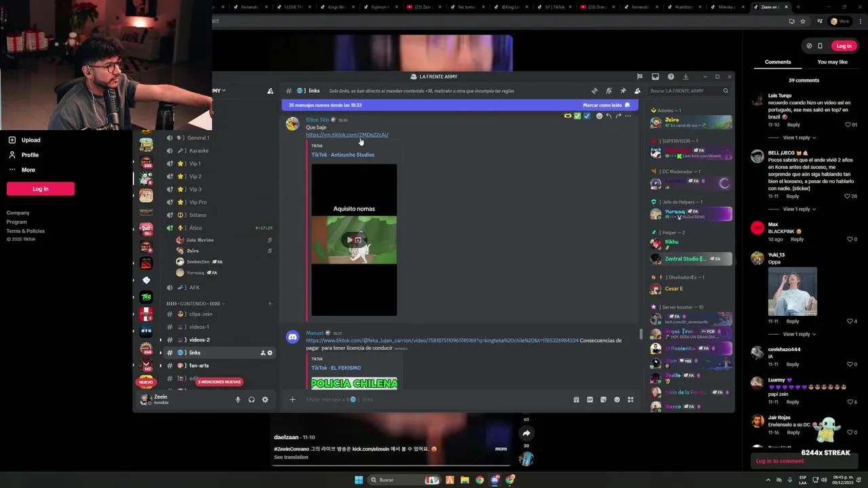
Task: Click the 3 MENCIONES NUEVAS pill
Action: click(219, 382)
